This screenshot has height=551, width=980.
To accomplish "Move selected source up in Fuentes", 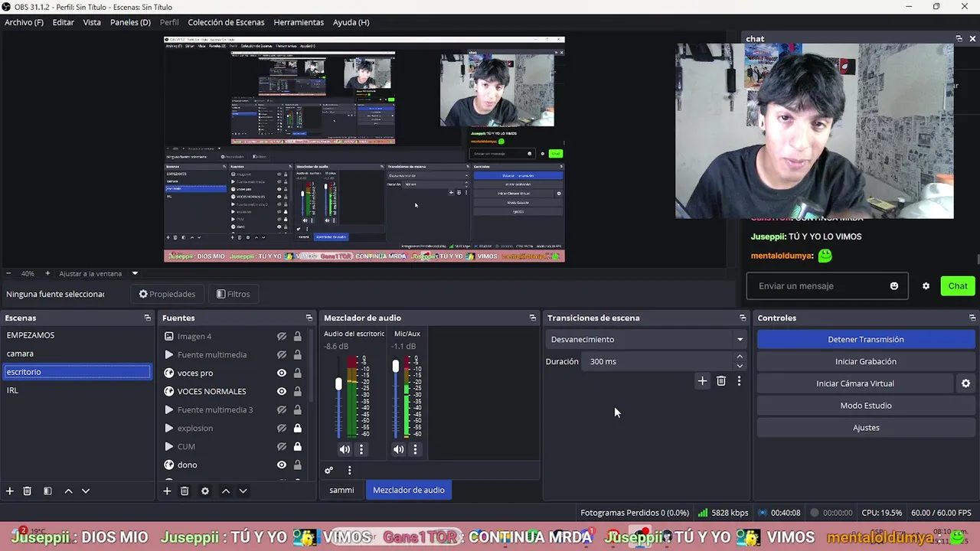I will point(226,491).
